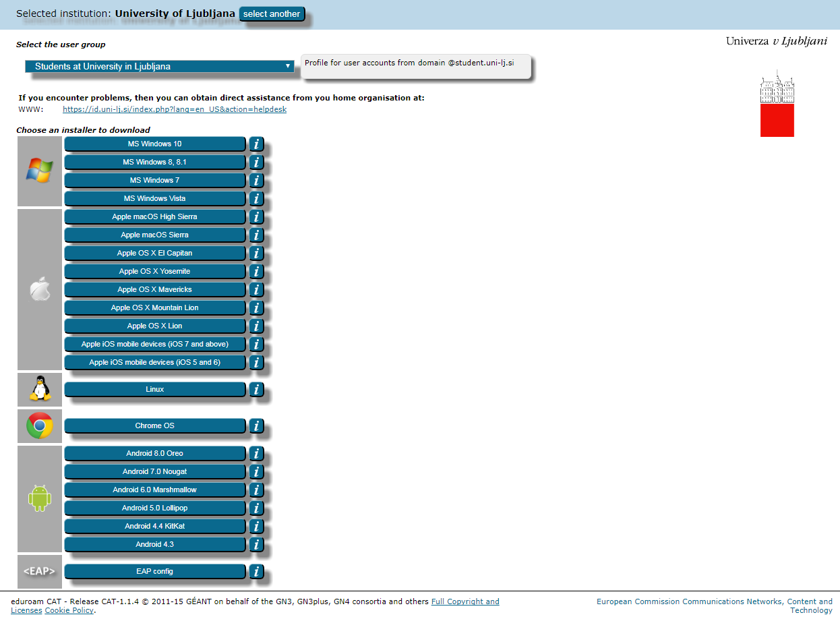Open info icon for Android 6.0 Marshmallow
The image size is (840, 619).
pos(256,490)
